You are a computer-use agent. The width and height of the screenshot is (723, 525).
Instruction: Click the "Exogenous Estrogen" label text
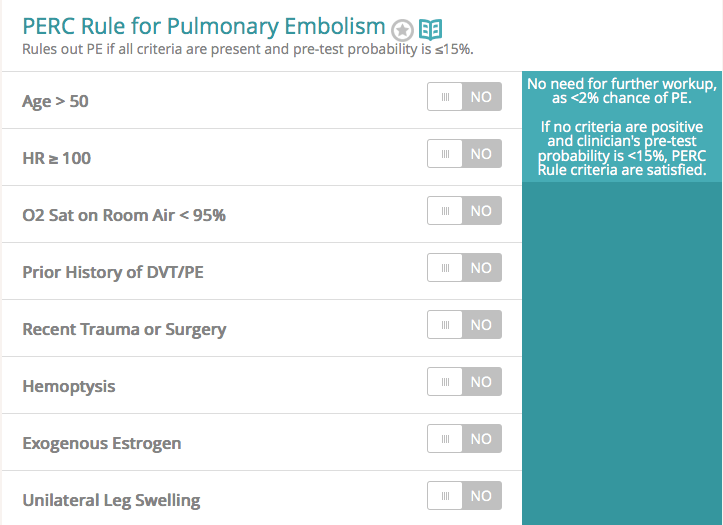(101, 443)
